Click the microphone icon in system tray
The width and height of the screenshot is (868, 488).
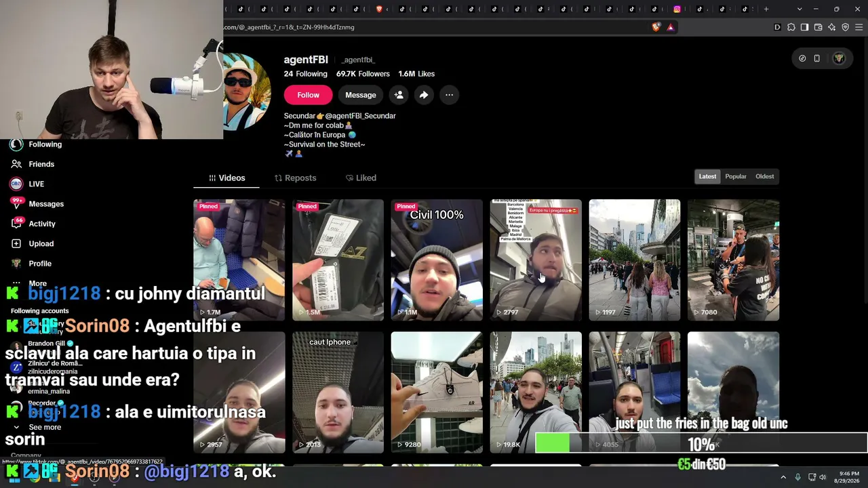pyautogui.click(x=797, y=477)
